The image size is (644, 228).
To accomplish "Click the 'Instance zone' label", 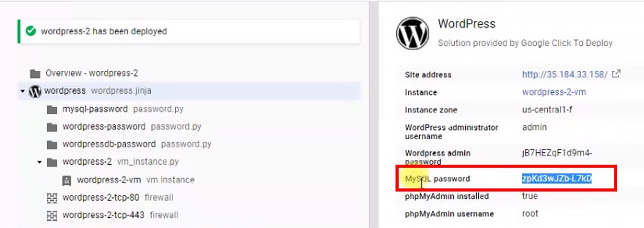I will tap(431, 110).
